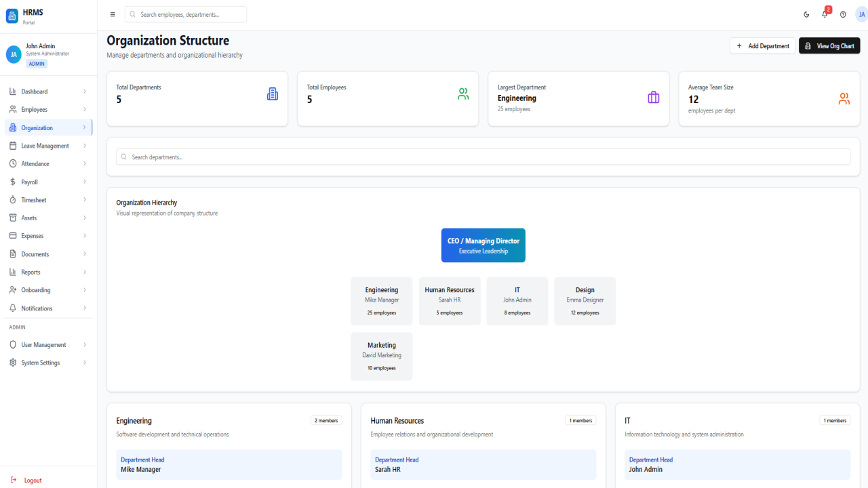This screenshot has height=488, width=868.
Task: Click the Largest Department briefcase icon
Action: 654,98
